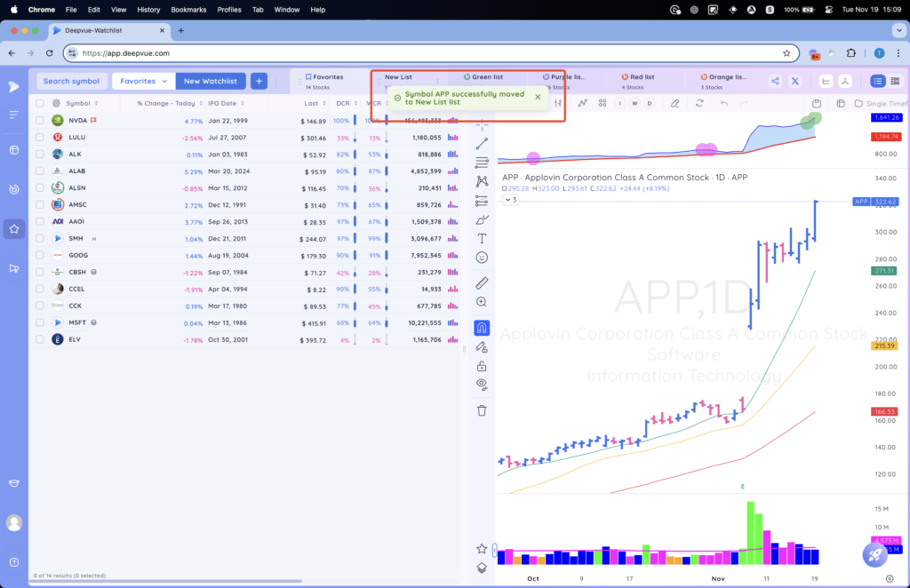910x588 pixels.
Task: Dismiss the success notification
Action: (538, 97)
